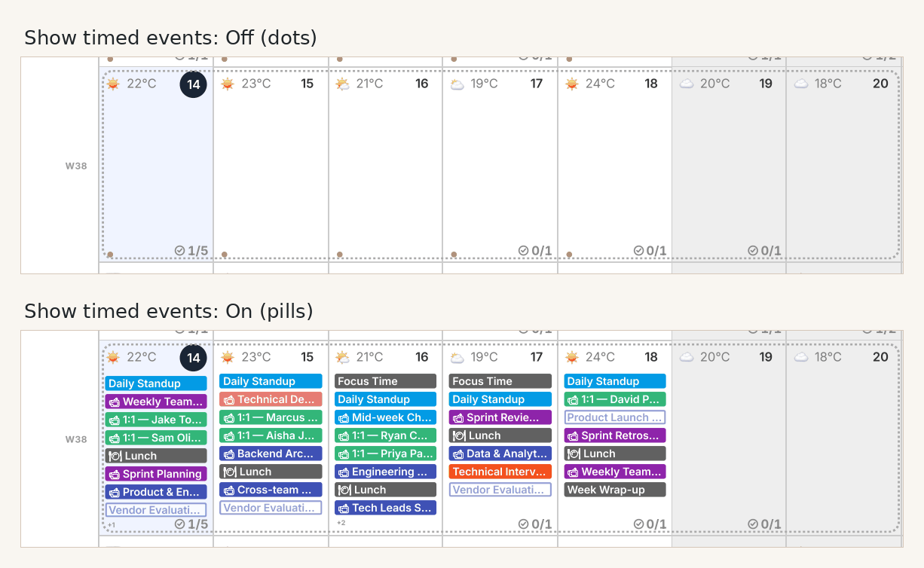
Task: Open the 1:1 — Jake To... event
Action: click(156, 420)
